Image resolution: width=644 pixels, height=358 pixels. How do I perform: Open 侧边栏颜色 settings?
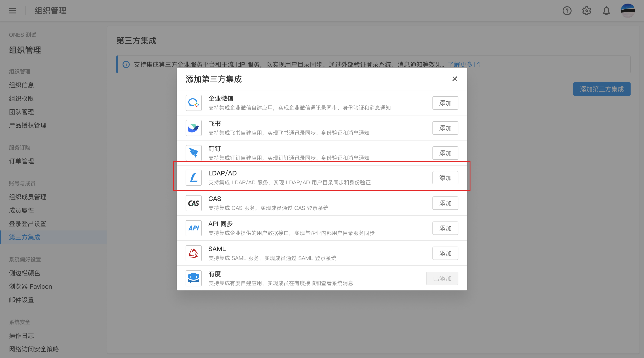coord(25,273)
